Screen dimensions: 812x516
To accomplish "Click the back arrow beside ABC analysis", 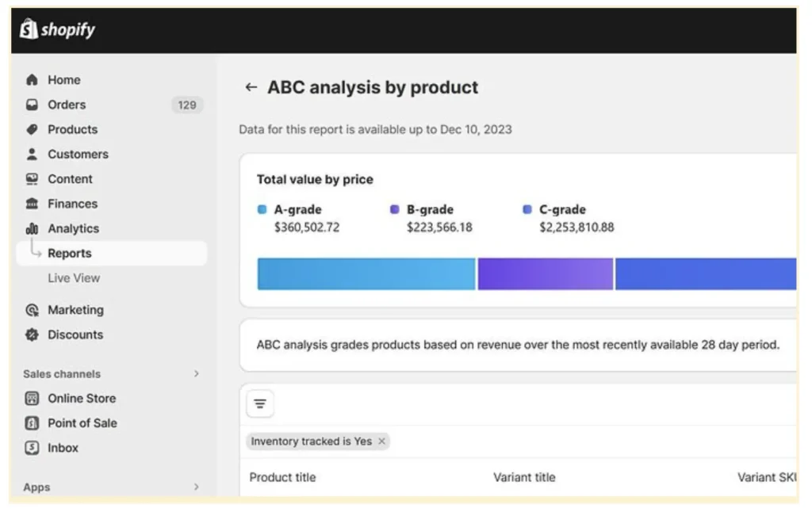I will coord(251,87).
